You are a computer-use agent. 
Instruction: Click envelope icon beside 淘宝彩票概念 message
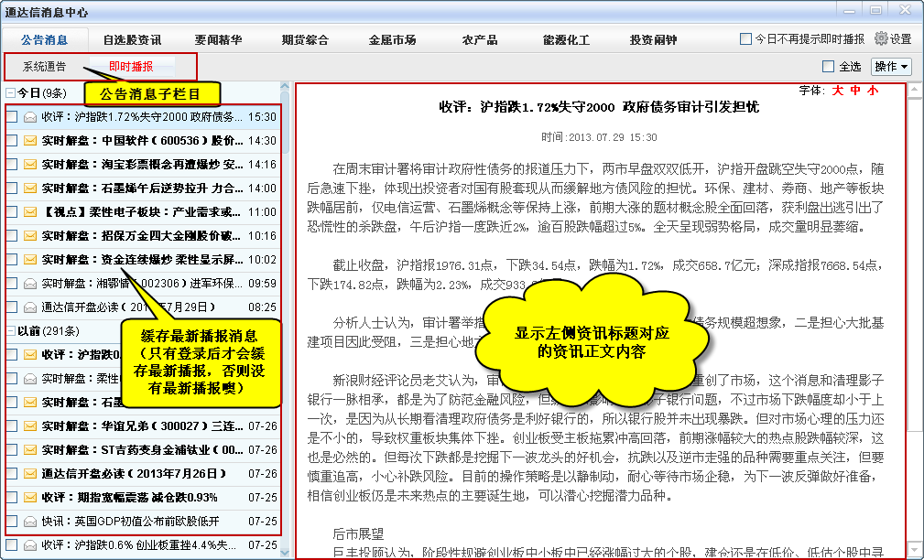point(30,165)
